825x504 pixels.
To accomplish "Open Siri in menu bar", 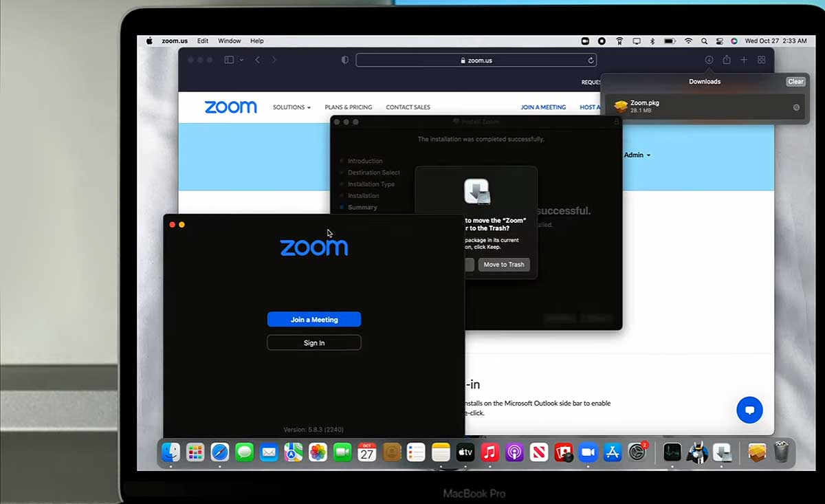I will click(734, 41).
